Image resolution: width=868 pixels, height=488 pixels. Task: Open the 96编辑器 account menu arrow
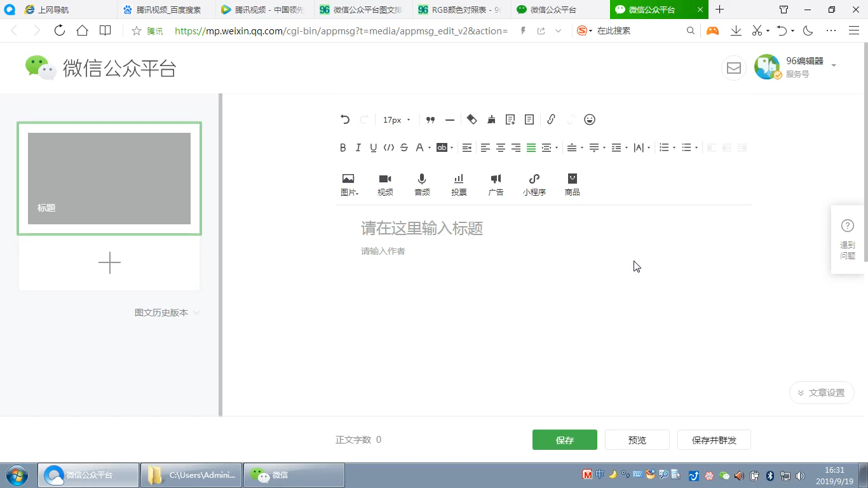click(x=834, y=65)
